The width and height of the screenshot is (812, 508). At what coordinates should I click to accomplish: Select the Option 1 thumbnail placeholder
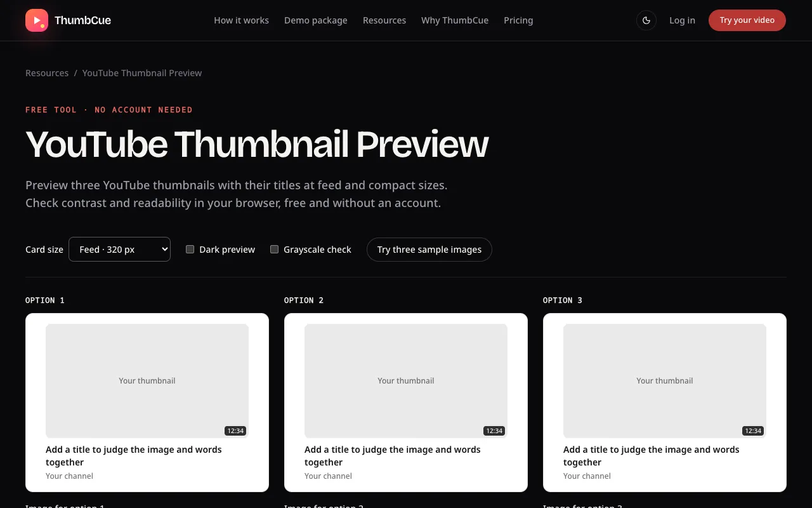click(x=147, y=381)
